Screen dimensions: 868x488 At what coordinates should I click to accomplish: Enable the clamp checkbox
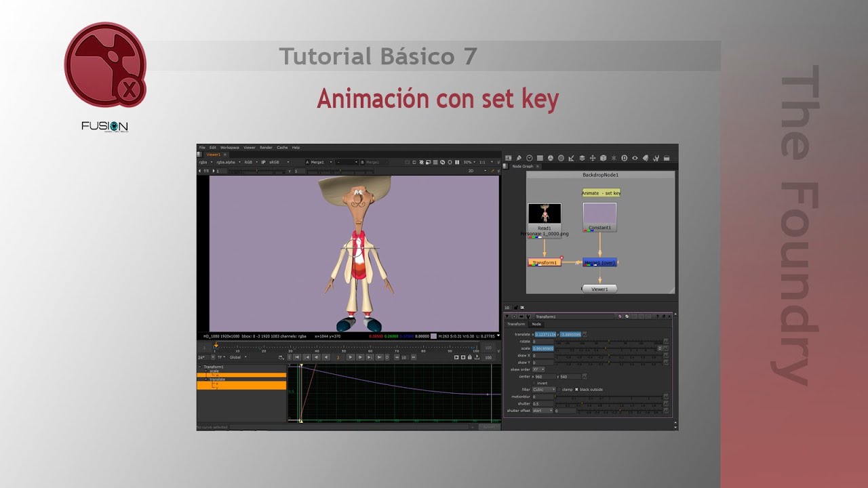tap(559, 390)
